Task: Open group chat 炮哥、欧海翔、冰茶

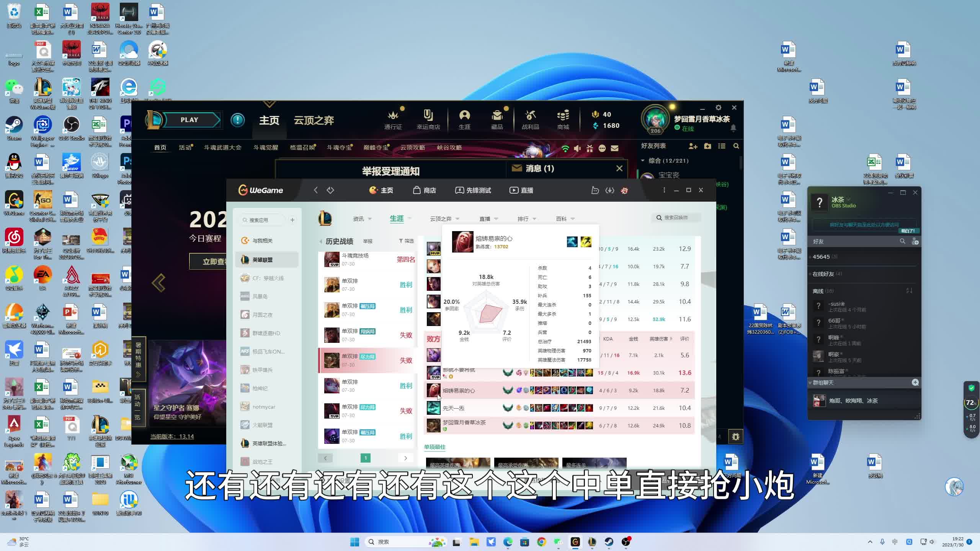Action: (x=864, y=401)
